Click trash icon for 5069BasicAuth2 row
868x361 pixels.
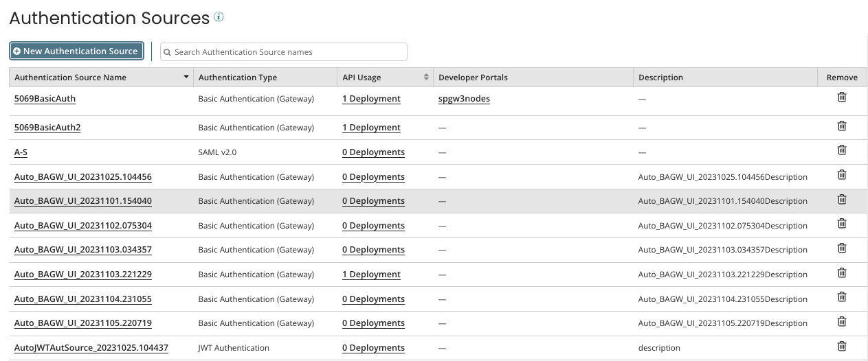click(x=841, y=126)
